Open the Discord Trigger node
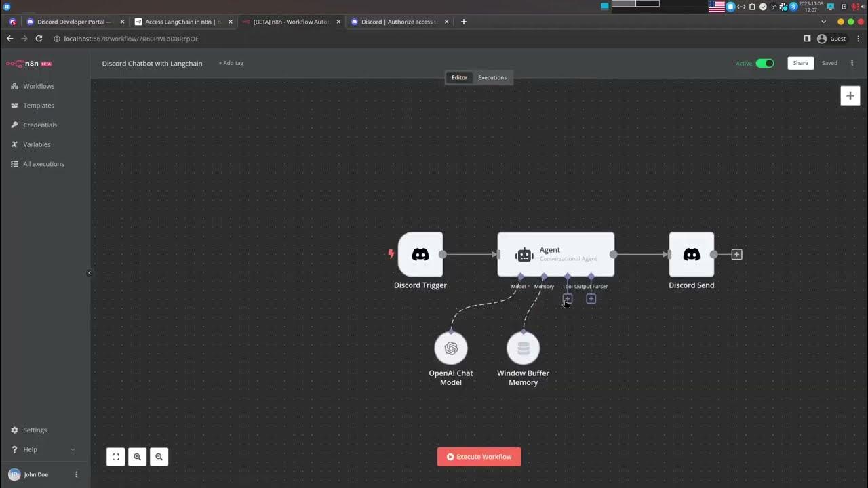 [x=420, y=255]
